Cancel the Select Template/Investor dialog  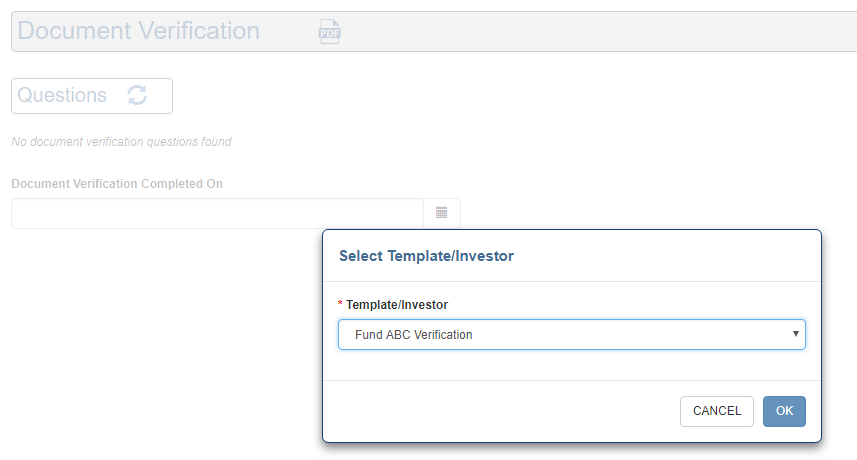[716, 411]
